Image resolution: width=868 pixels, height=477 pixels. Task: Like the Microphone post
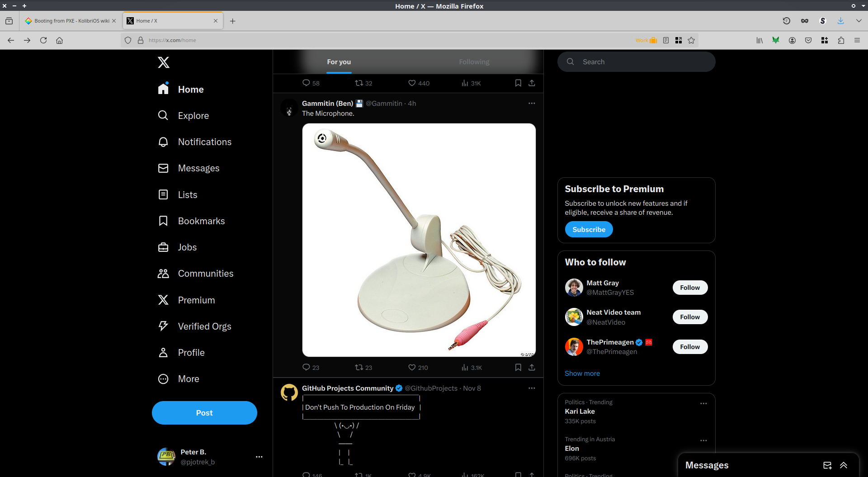coord(412,368)
